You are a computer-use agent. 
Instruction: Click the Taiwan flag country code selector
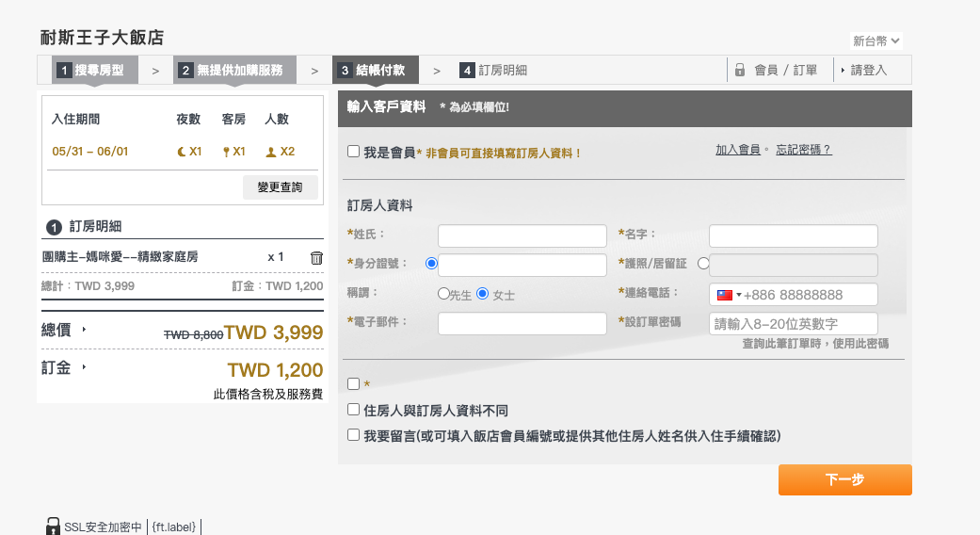(x=729, y=295)
